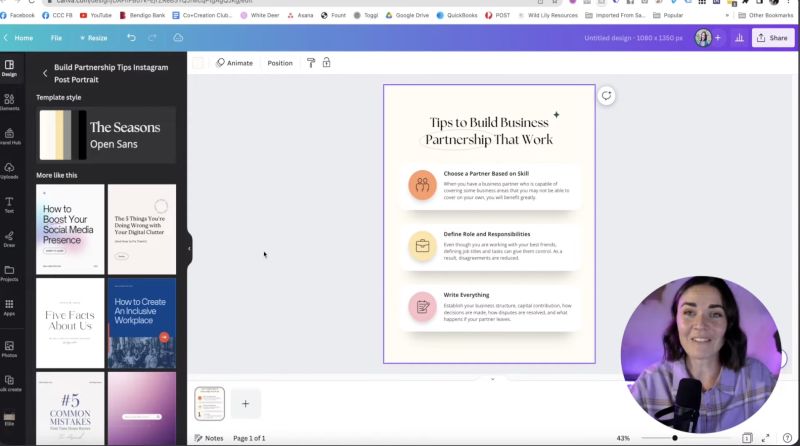Screen dimensions: 800x446
Task: Click the pink writing icon on canvas
Action: pyautogui.click(x=422, y=307)
